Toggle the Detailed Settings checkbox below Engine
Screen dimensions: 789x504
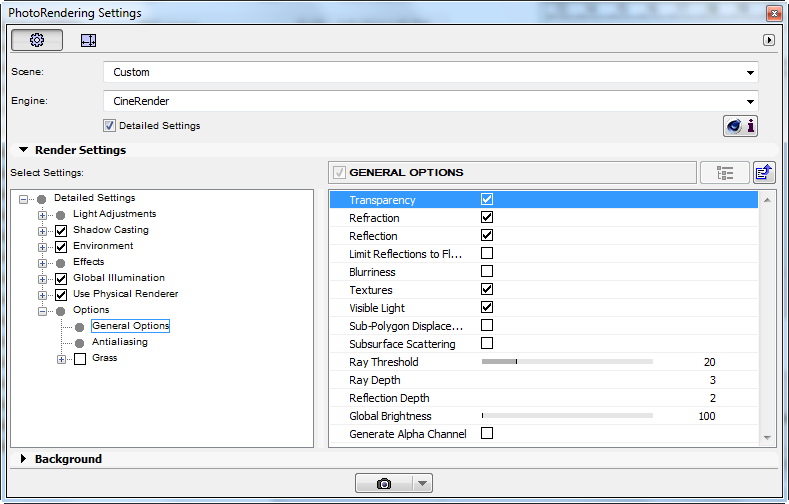[x=109, y=126]
